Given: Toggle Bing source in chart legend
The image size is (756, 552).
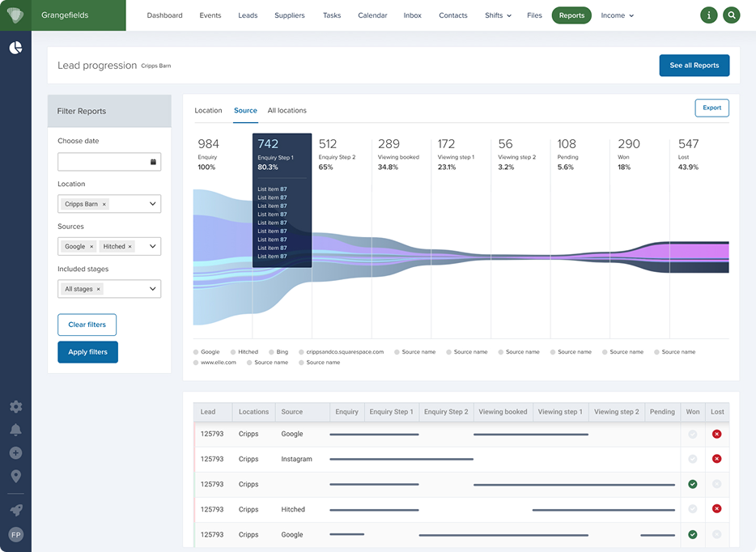Looking at the screenshot, I should [x=278, y=352].
